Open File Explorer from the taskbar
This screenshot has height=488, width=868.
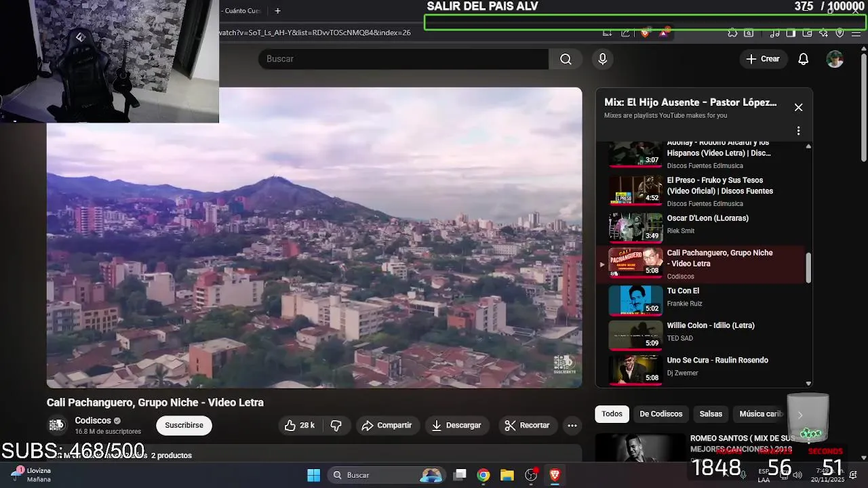click(x=507, y=475)
